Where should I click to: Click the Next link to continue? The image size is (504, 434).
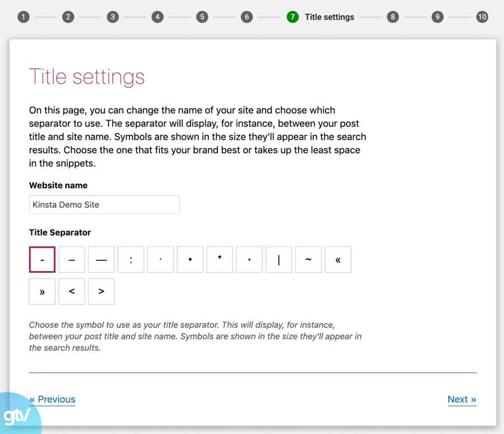tap(461, 399)
